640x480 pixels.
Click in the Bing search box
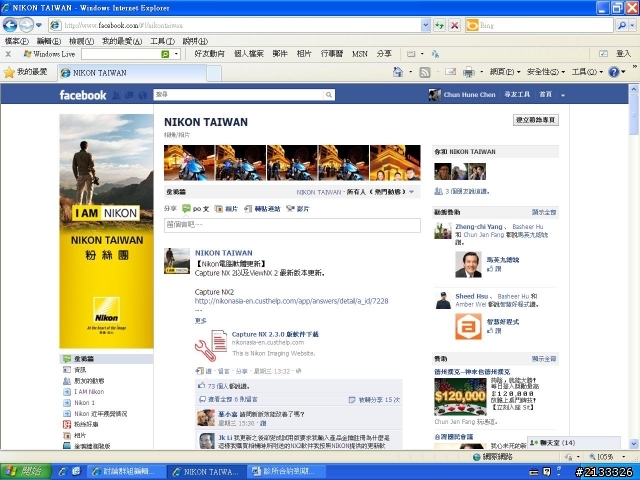546,25
